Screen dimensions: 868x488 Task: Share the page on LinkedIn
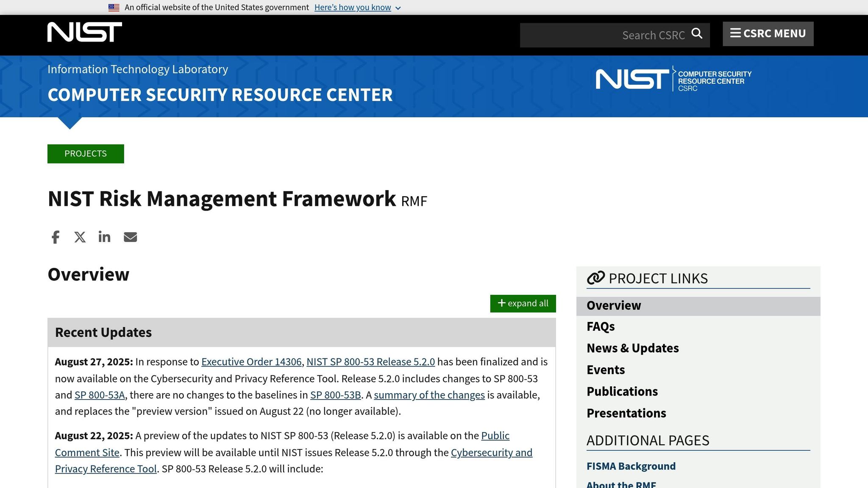[x=104, y=237]
